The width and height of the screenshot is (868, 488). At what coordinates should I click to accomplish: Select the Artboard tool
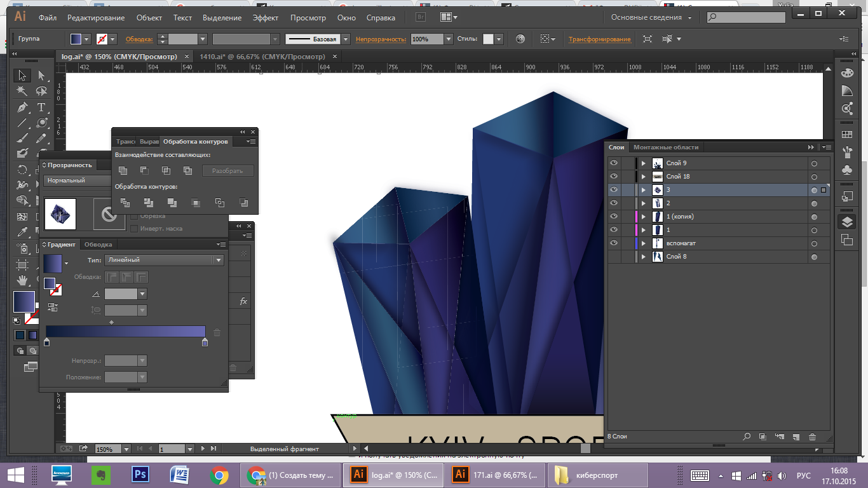click(x=22, y=264)
